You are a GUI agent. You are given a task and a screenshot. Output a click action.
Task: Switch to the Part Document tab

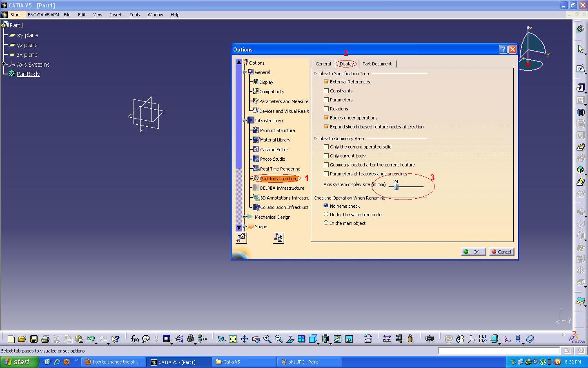tap(377, 64)
